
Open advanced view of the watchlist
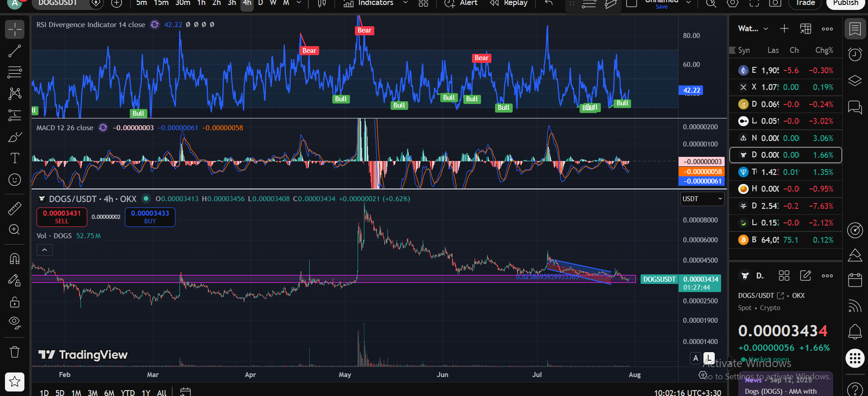click(x=806, y=29)
